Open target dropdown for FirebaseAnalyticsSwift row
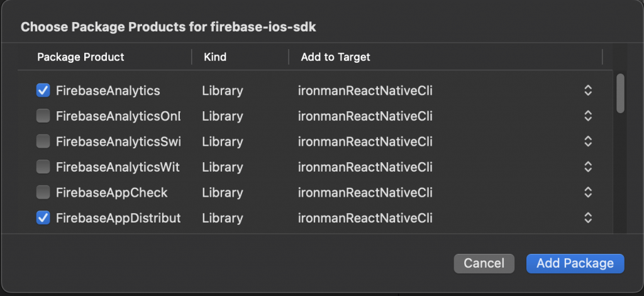Screen dimensions: 644x296 587,141
